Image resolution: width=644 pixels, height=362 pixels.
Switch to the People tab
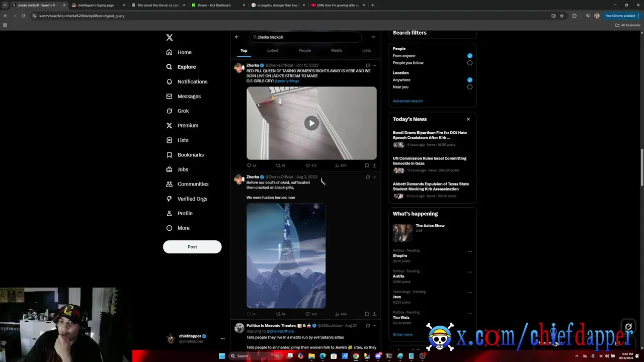click(x=304, y=50)
